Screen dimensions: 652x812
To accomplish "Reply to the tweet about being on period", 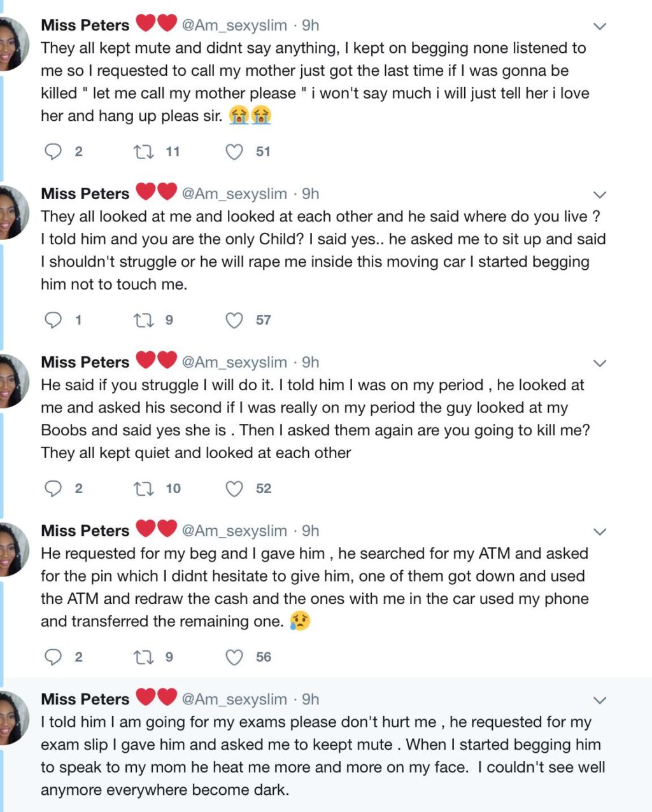I will click(x=53, y=489).
